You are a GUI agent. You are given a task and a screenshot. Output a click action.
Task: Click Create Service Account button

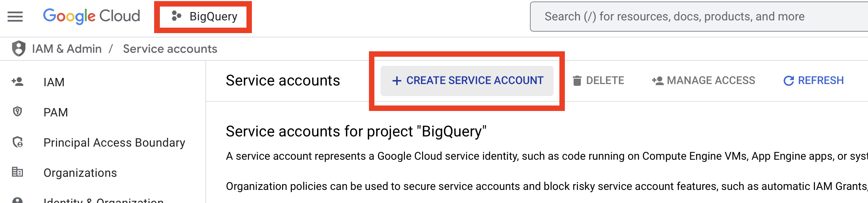click(467, 81)
